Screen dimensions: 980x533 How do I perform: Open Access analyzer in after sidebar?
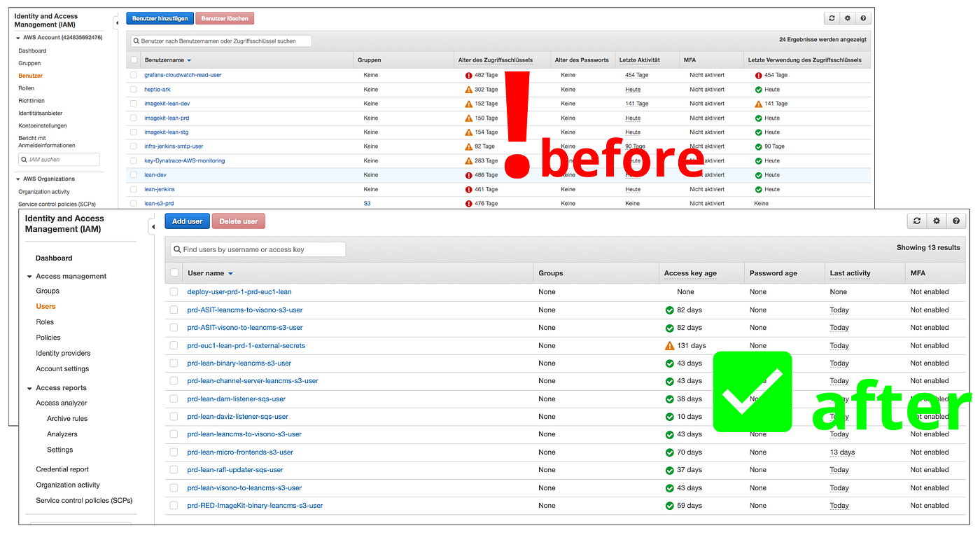tap(62, 403)
